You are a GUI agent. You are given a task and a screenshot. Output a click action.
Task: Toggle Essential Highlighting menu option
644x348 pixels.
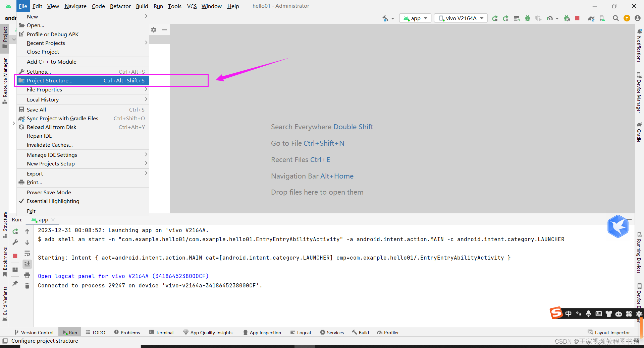click(x=83, y=201)
